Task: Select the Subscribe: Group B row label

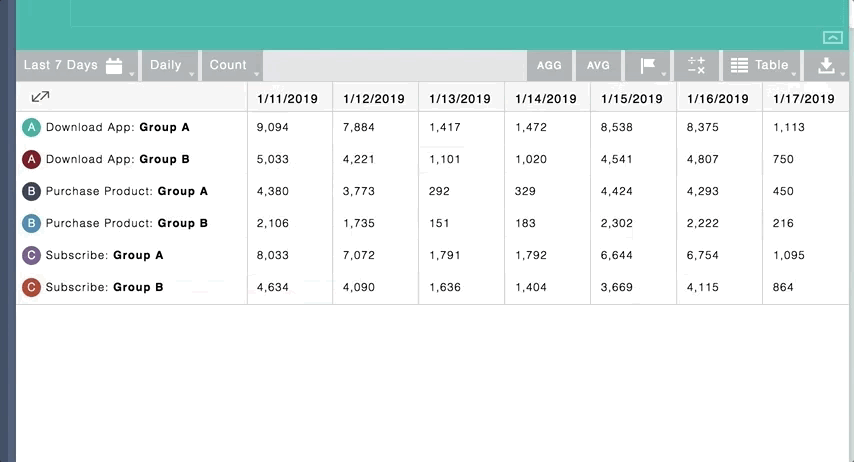Action: (105, 287)
